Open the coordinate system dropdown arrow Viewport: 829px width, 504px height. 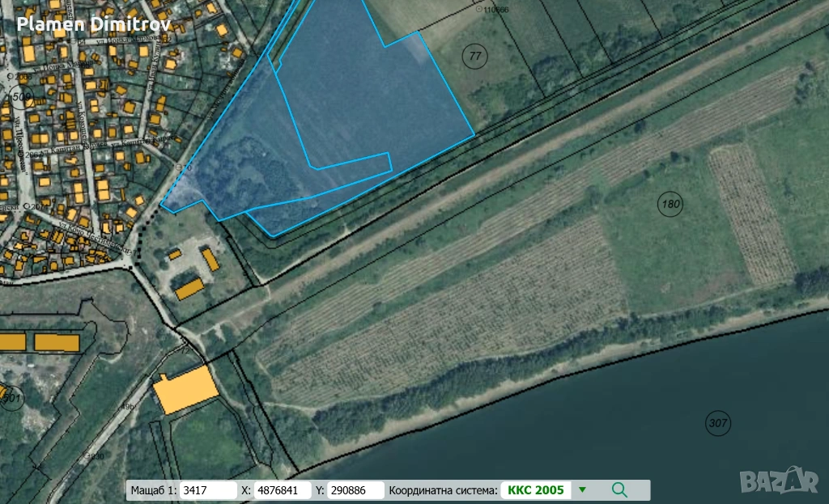pos(582,490)
